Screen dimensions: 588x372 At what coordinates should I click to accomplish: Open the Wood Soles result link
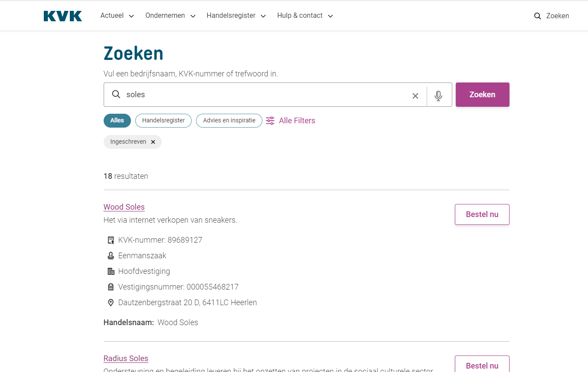[x=124, y=207]
